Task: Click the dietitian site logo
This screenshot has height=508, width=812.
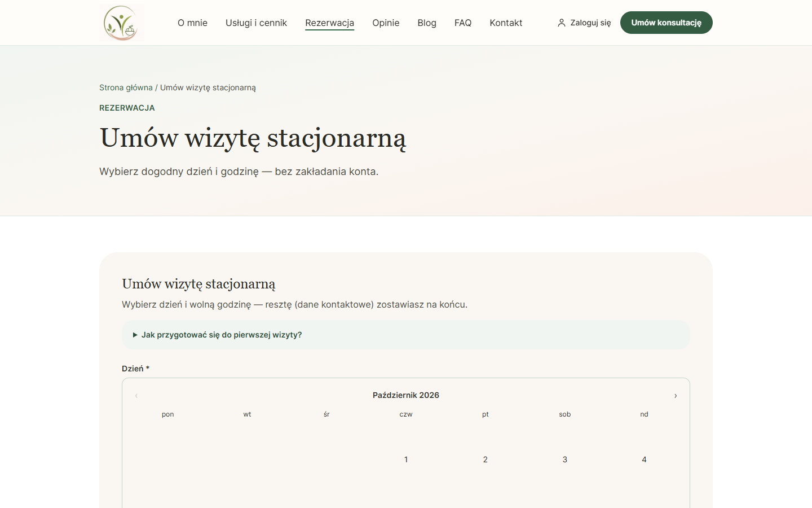Action: (122, 23)
